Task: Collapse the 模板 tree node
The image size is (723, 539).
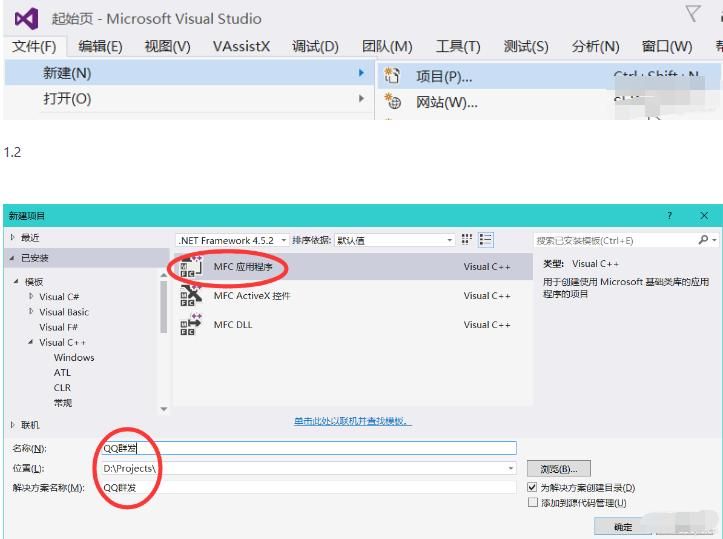Action: pos(16,281)
